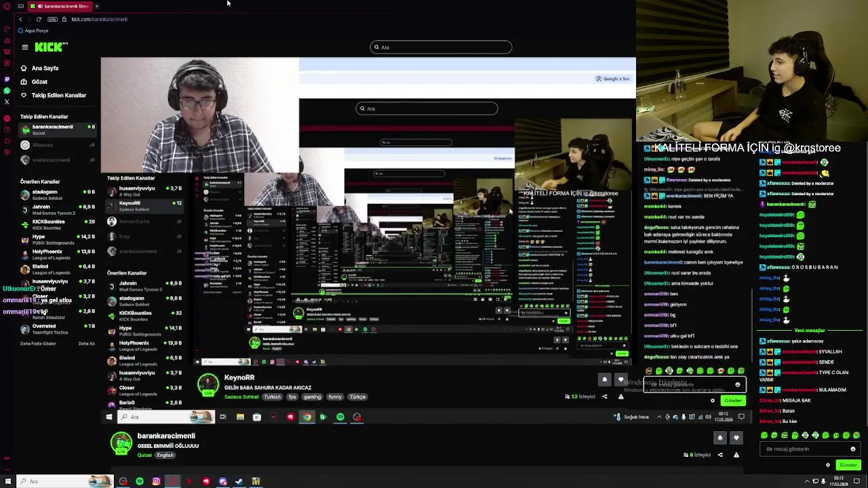Open the Quizel category link
868x488 pixels.
pos(144,455)
